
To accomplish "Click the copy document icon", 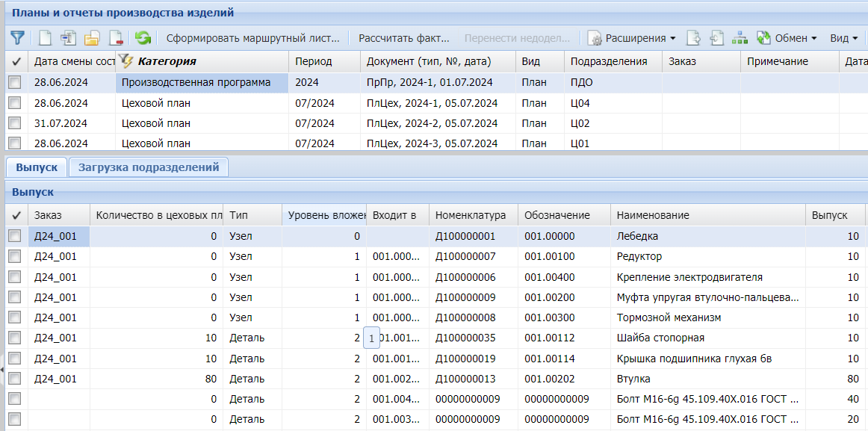I will point(69,37).
